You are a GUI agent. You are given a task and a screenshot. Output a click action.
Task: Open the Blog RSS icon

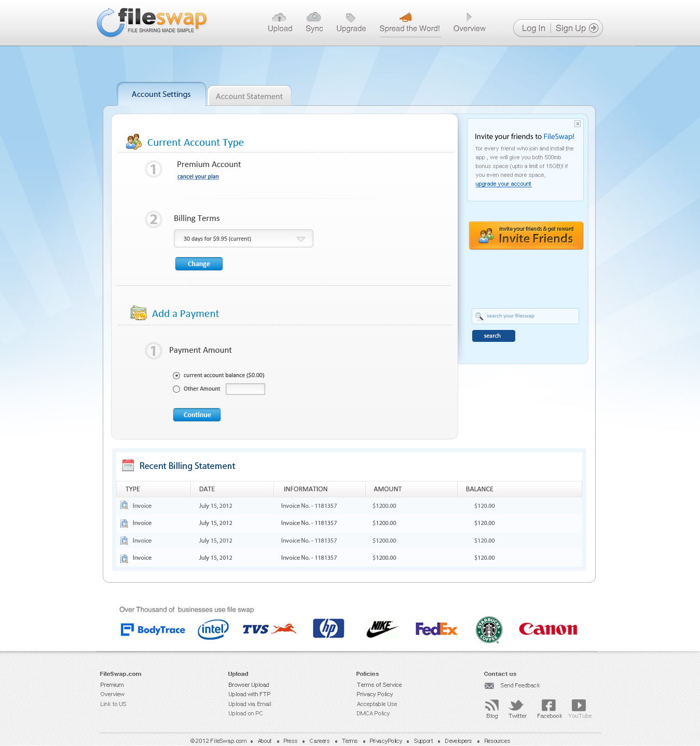(x=492, y=705)
